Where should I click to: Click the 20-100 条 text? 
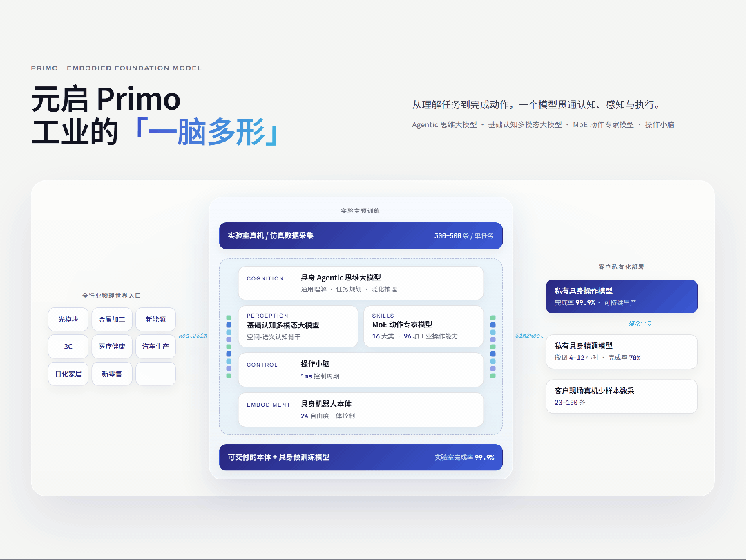pyautogui.click(x=570, y=402)
